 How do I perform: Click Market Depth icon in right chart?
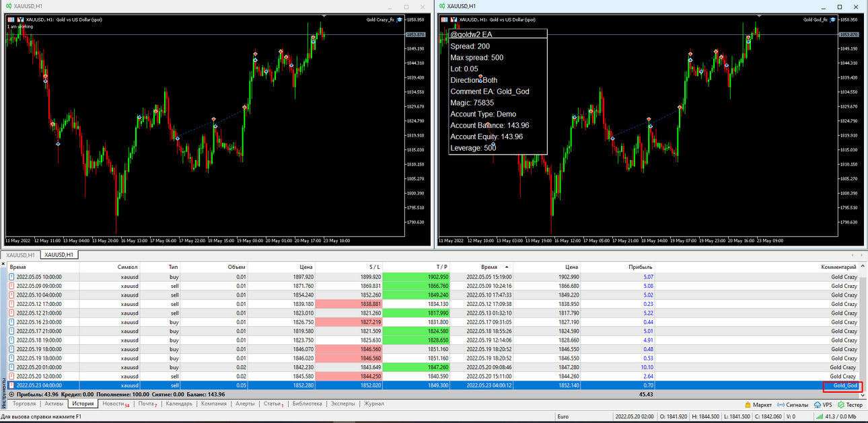pos(444,20)
